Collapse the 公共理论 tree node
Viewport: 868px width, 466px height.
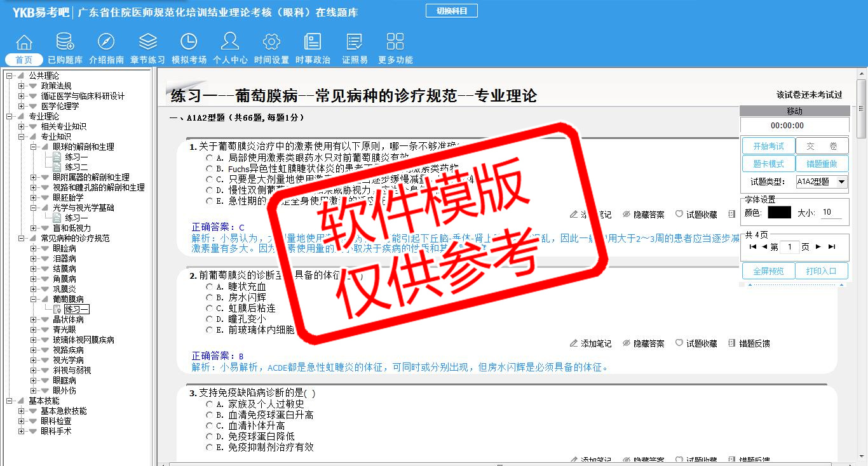[x=10, y=76]
